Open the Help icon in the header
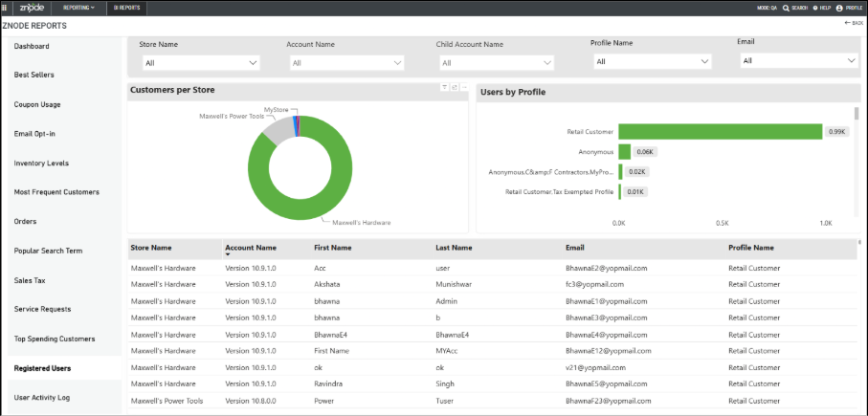 pos(816,9)
